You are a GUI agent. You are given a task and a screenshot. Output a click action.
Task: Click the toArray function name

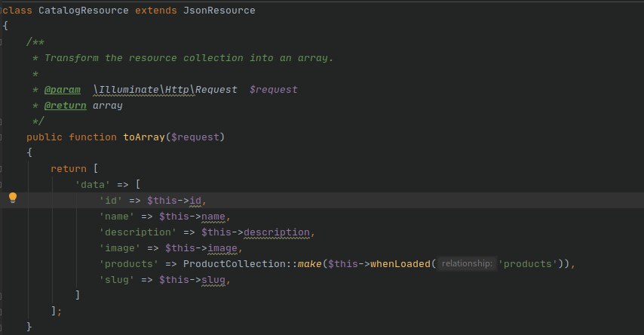click(x=144, y=137)
